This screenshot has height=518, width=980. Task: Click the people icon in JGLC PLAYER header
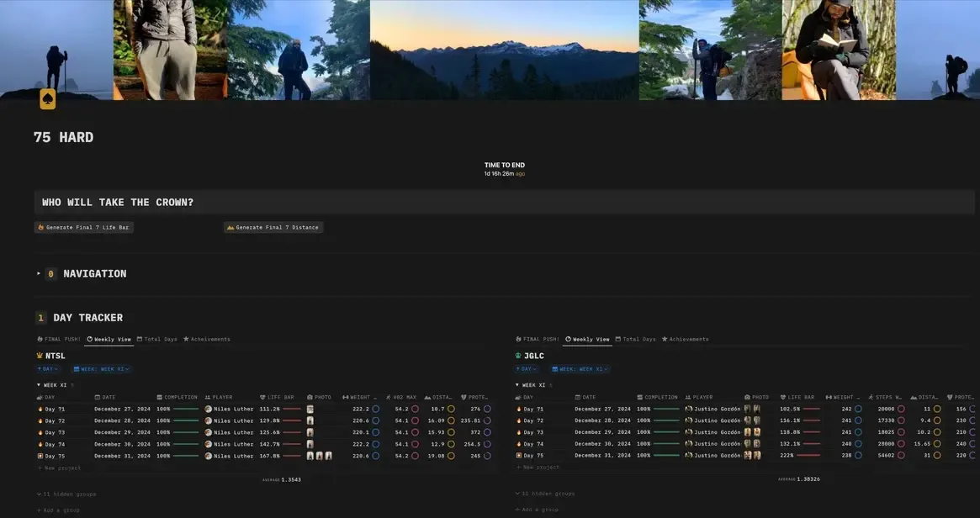pyautogui.click(x=688, y=398)
